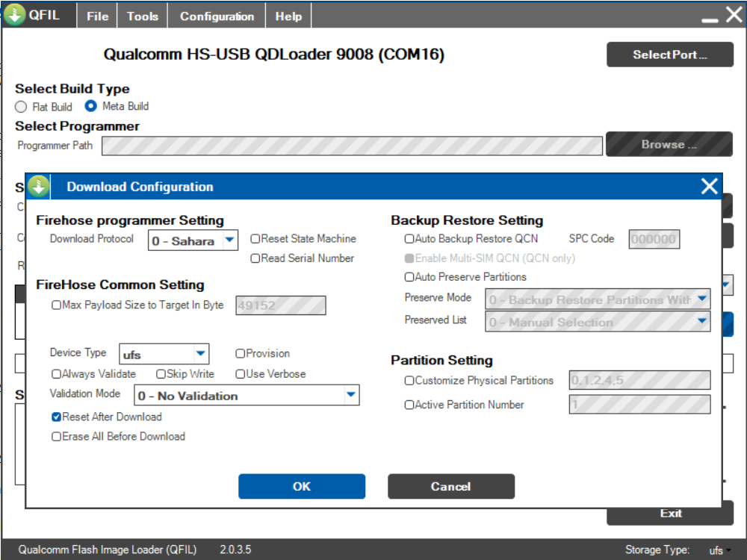Viewport: 747px width, 560px height.
Task: Open the Configuration menu
Action: tap(217, 16)
